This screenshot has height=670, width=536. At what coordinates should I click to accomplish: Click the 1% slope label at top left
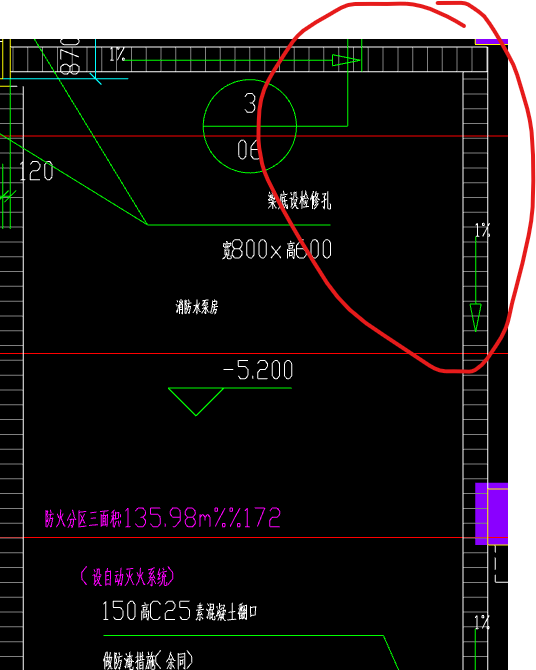pos(117,55)
